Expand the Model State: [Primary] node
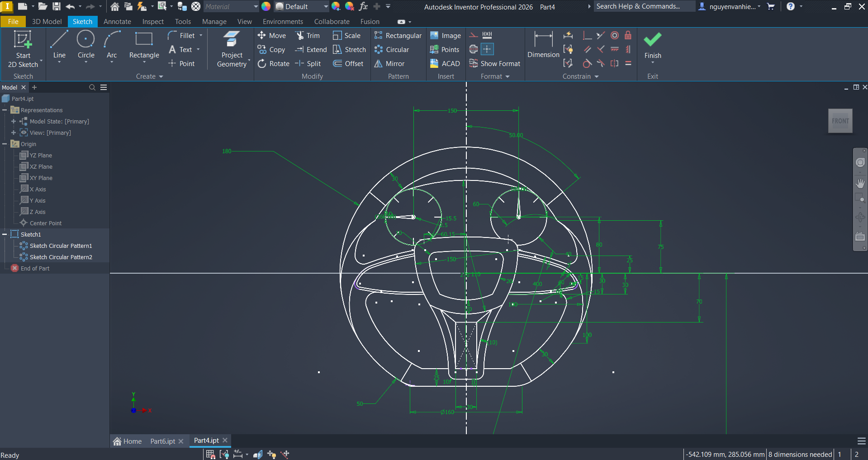Screen dimensions: 868x460 [14, 121]
